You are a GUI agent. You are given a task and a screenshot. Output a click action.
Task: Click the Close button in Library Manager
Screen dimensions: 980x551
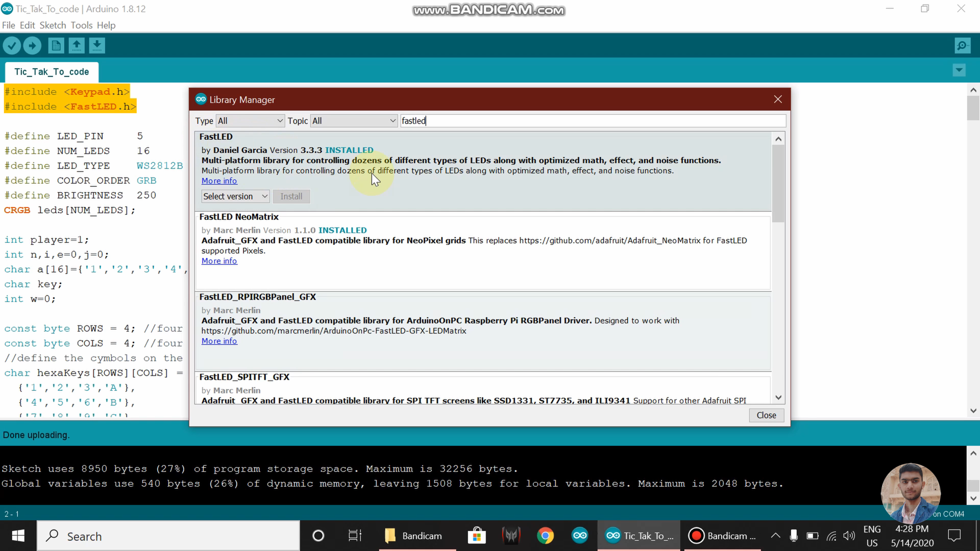pyautogui.click(x=766, y=415)
